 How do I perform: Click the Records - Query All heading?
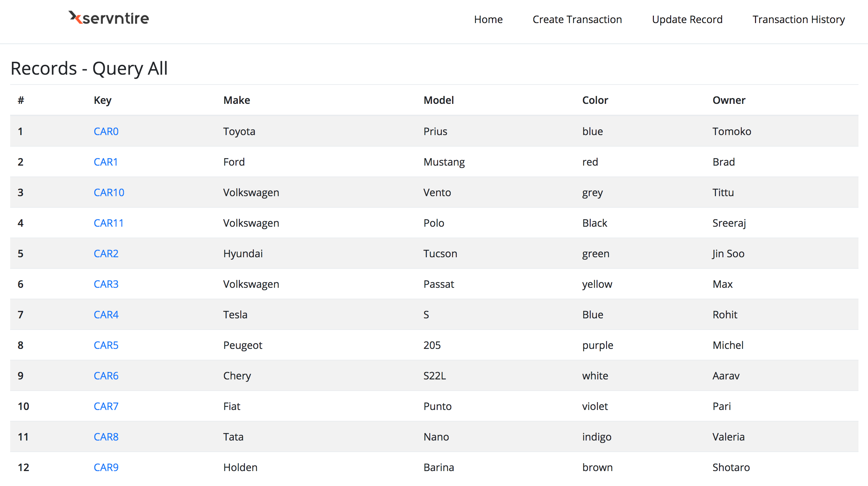click(89, 69)
